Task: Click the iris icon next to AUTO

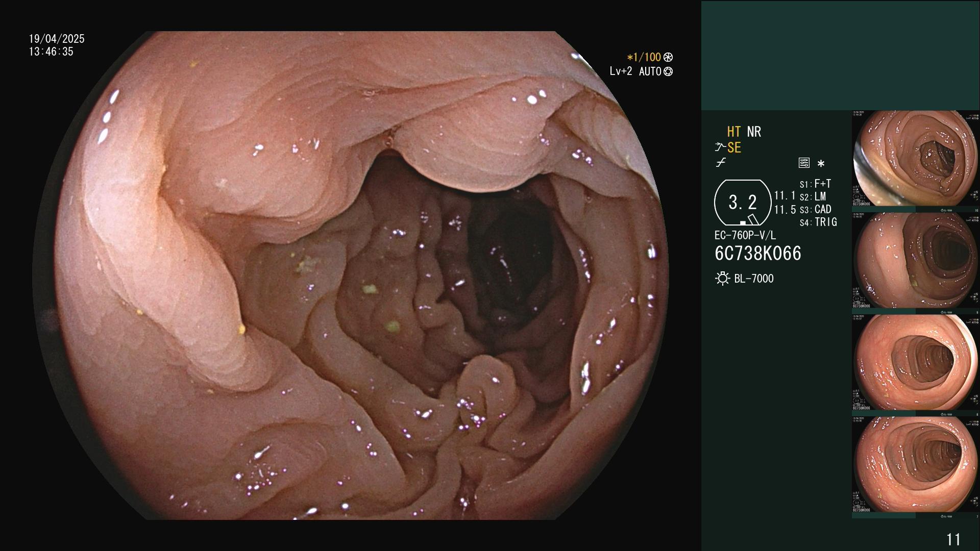Action: 668,71
